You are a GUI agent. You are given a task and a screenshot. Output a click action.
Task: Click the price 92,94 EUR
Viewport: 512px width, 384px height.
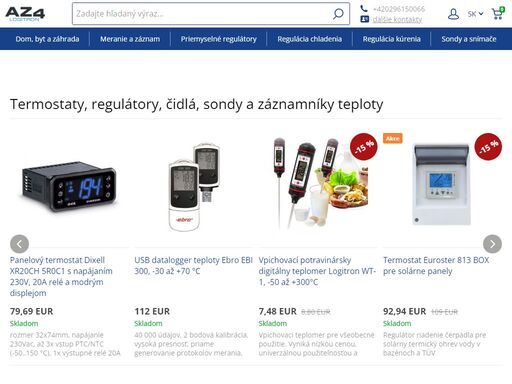coord(404,311)
